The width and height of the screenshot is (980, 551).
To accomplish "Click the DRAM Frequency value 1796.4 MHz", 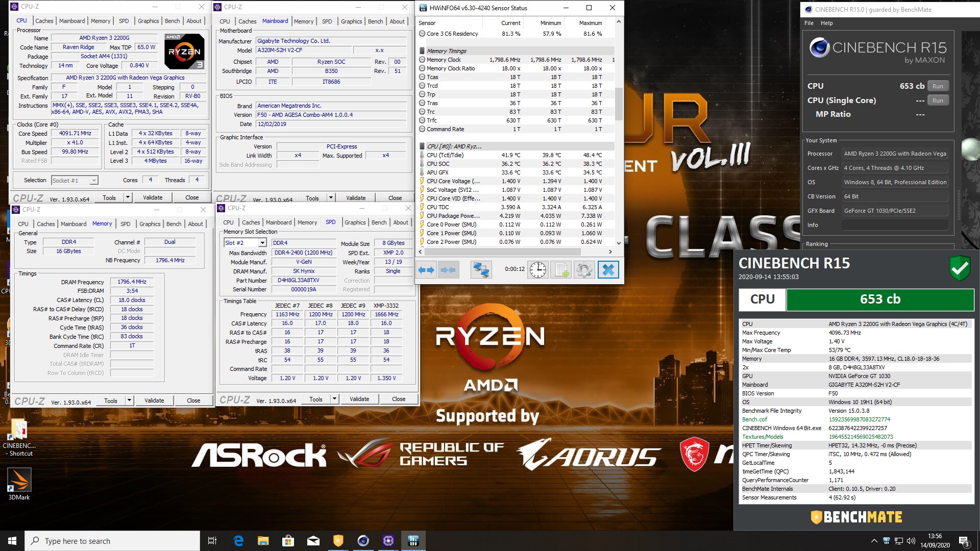I will [x=132, y=282].
